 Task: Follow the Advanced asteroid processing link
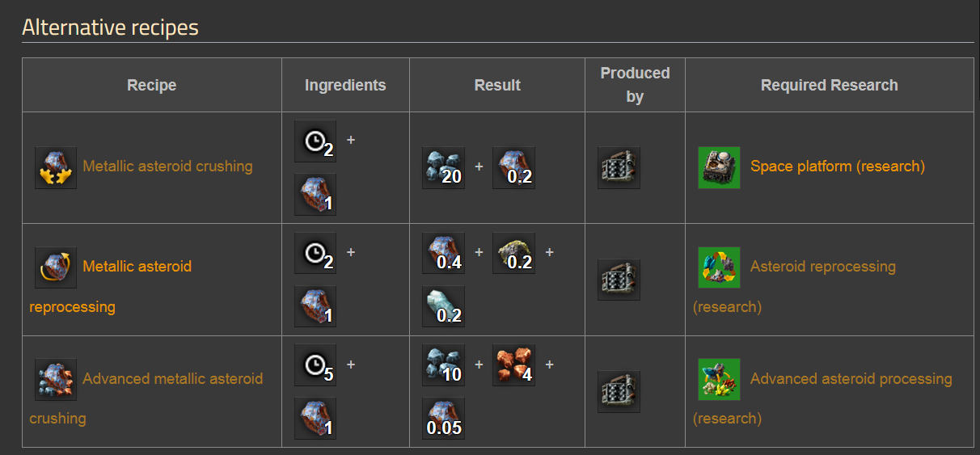[822, 398]
